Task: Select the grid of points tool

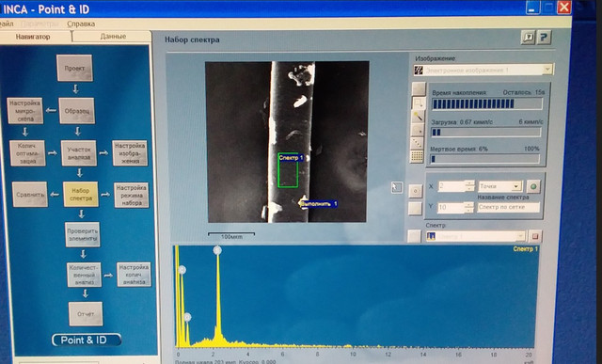Action: pyautogui.click(x=417, y=156)
